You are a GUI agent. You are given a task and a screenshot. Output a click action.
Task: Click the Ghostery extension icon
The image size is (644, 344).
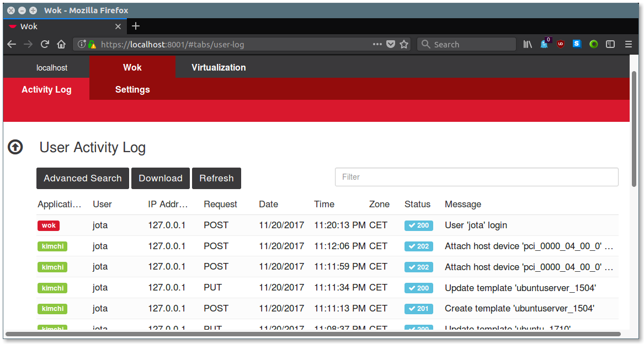click(x=545, y=44)
